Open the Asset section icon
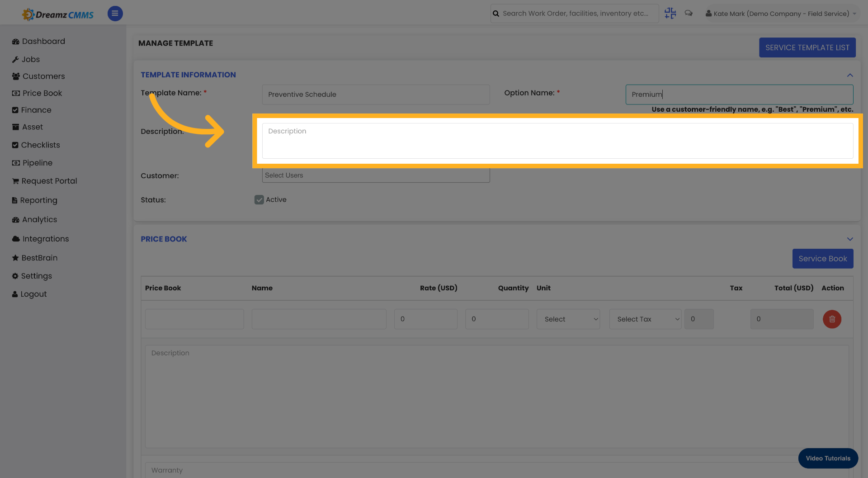 point(15,127)
